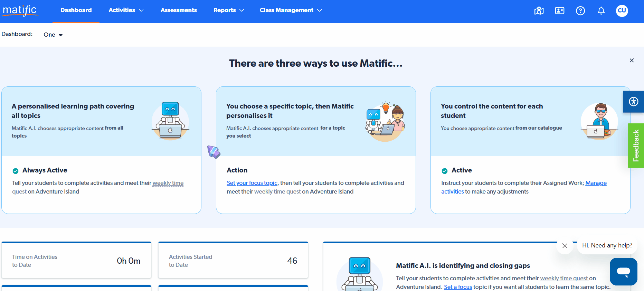Open the ID card icon in header
Screen dimensions: 644x291
(560, 11)
